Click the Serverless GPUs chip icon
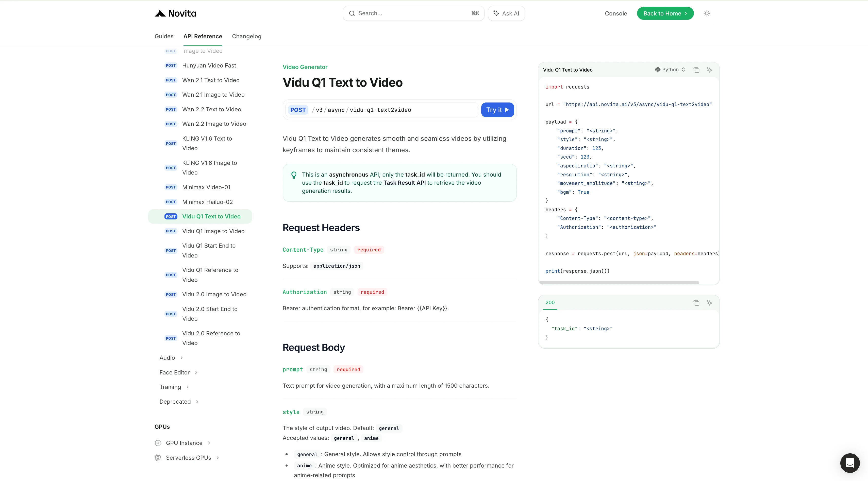Image resolution: width=868 pixels, height=481 pixels. (158, 458)
